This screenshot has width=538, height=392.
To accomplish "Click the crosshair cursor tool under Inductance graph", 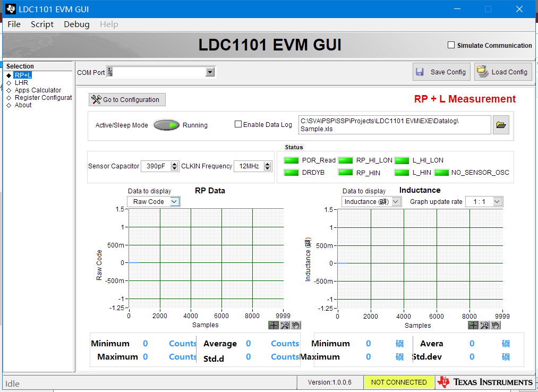I will pyautogui.click(x=473, y=325).
